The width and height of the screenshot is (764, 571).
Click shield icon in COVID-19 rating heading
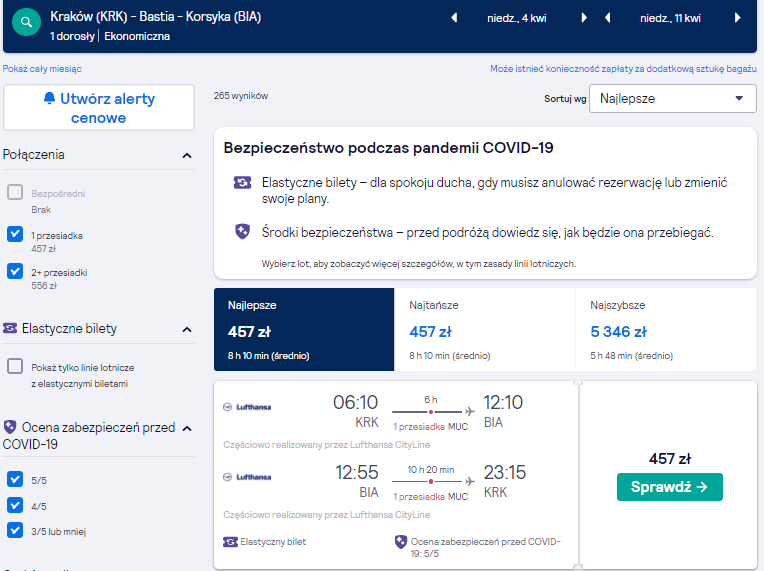click(x=10, y=427)
